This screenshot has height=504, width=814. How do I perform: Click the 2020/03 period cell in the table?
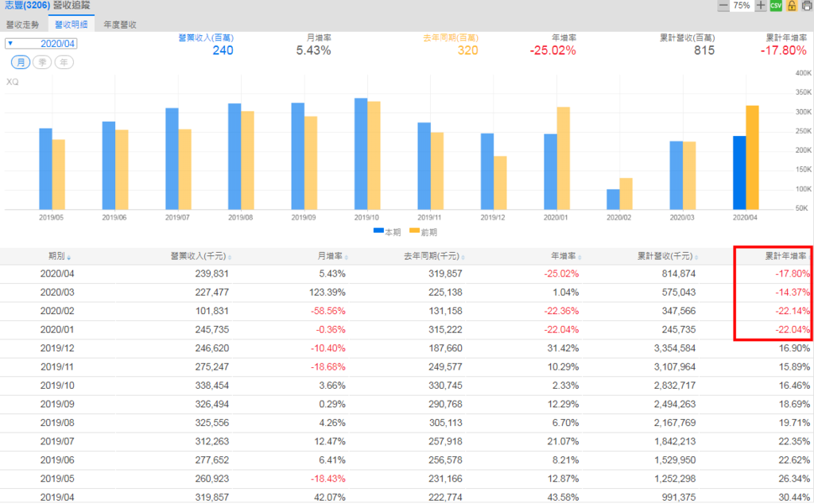pos(57,293)
